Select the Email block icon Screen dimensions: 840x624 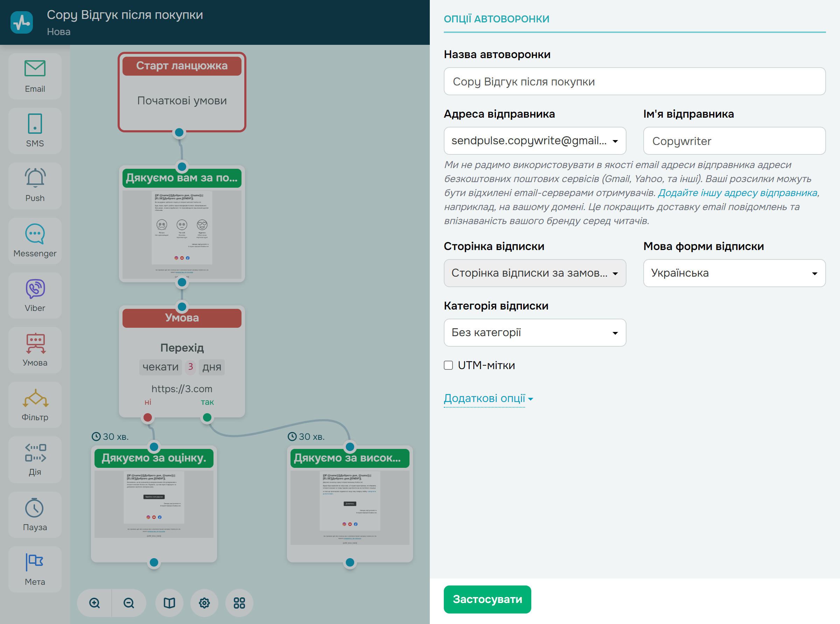coord(35,69)
